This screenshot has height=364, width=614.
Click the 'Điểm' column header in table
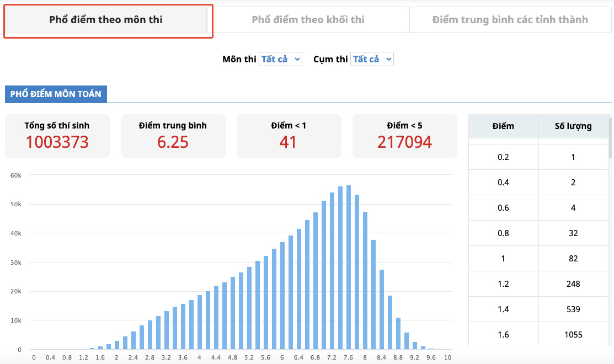click(503, 126)
